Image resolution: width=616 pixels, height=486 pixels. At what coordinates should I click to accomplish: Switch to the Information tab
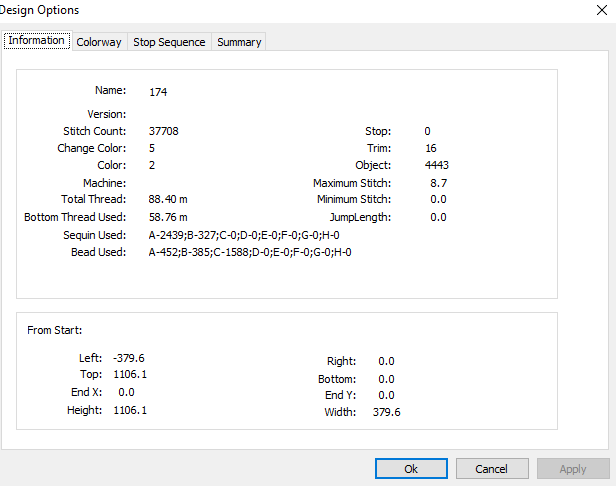[37, 40]
